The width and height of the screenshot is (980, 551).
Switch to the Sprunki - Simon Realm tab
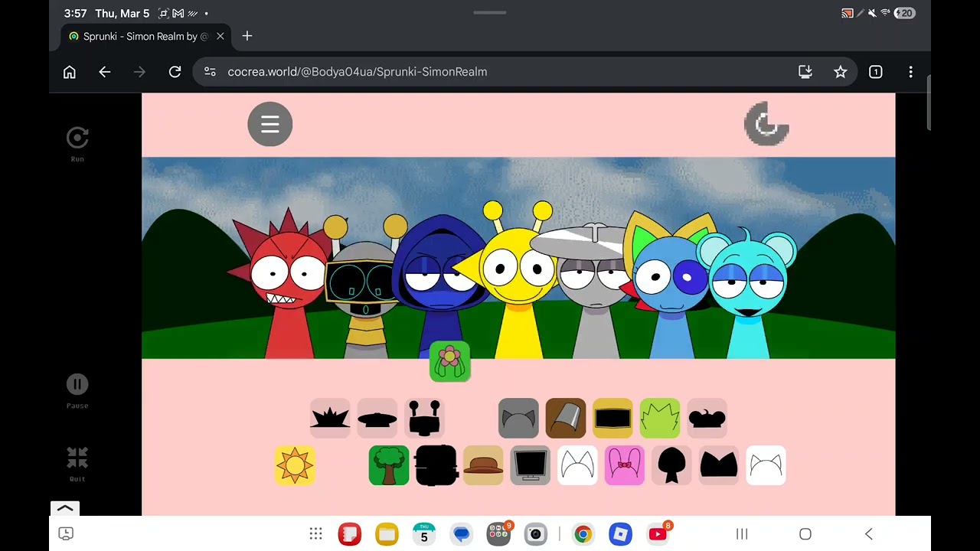coord(138,36)
